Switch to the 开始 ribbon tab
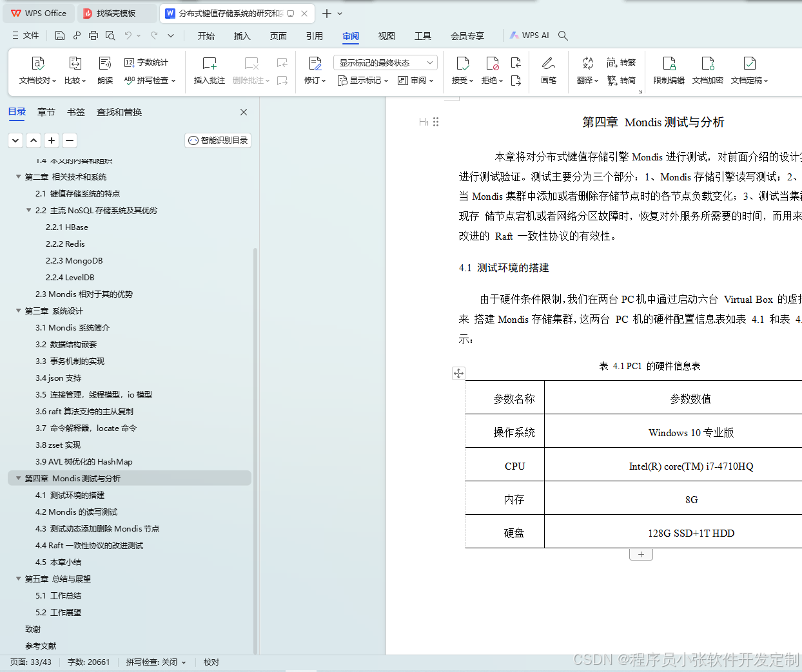The height and width of the screenshot is (672, 802). (206, 36)
